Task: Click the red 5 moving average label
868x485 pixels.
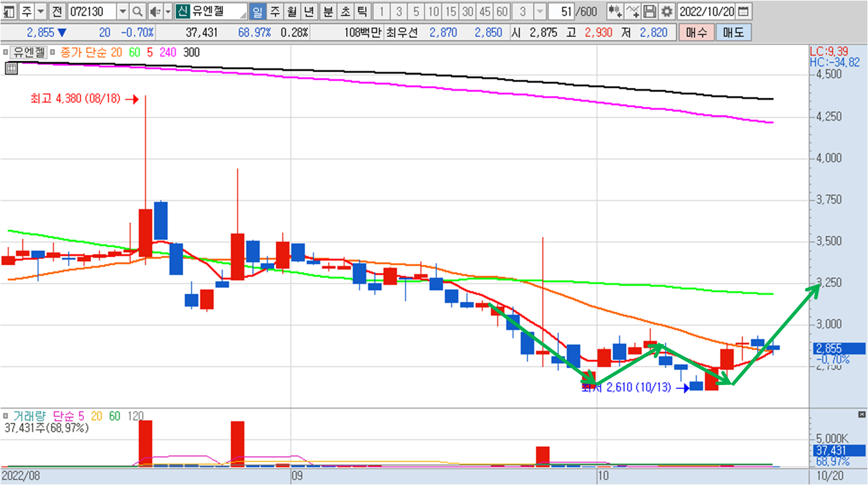Action: (150, 53)
